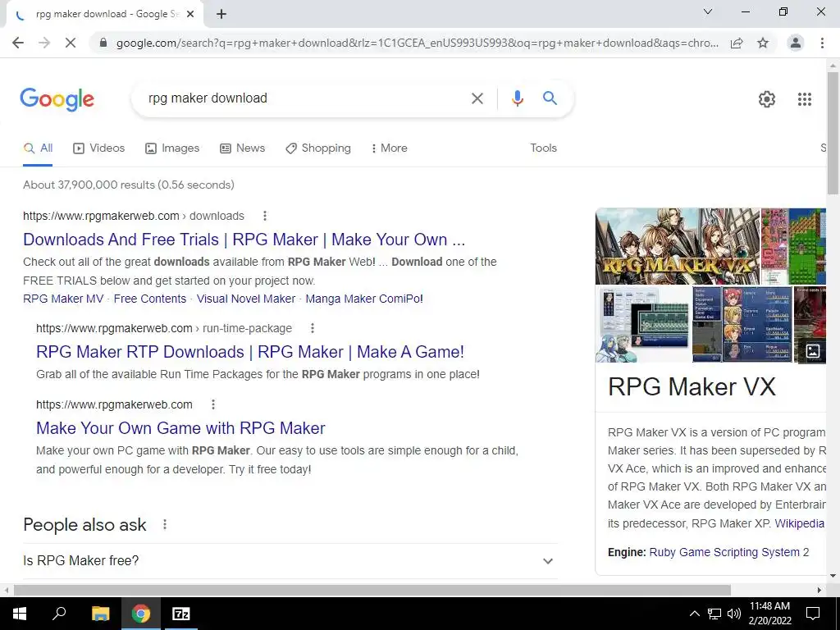The width and height of the screenshot is (840, 630).
Task: Open Visual Novel Maker sitelink
Action: point(246,299)
